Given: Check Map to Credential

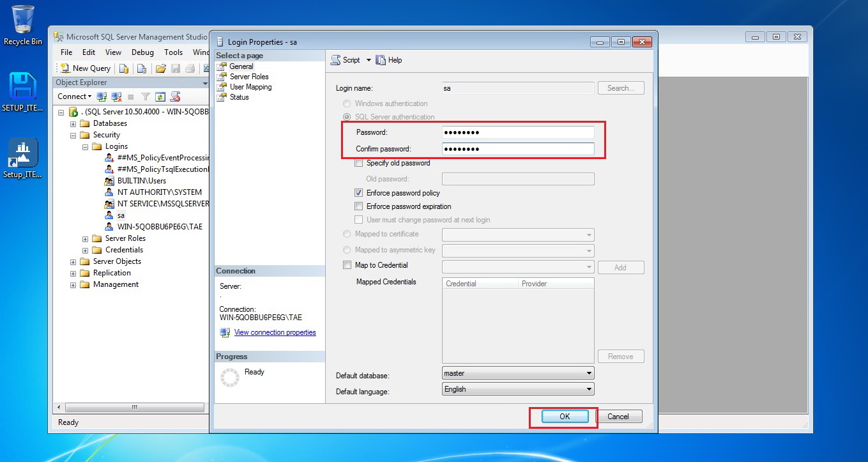Looking at the screenshot, I should pos(347,265).
